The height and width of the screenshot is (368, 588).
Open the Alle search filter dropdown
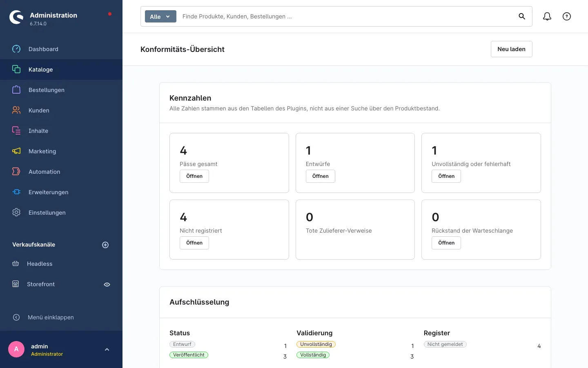click(x=160, y=16)
